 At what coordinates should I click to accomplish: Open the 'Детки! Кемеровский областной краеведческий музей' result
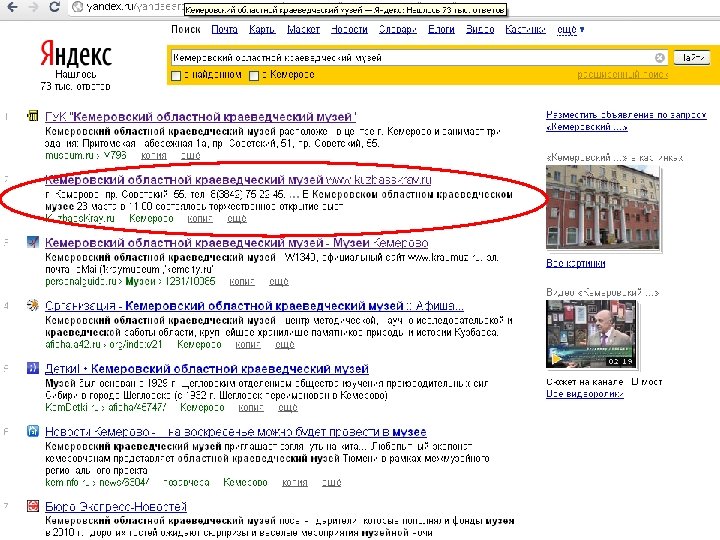207,369
